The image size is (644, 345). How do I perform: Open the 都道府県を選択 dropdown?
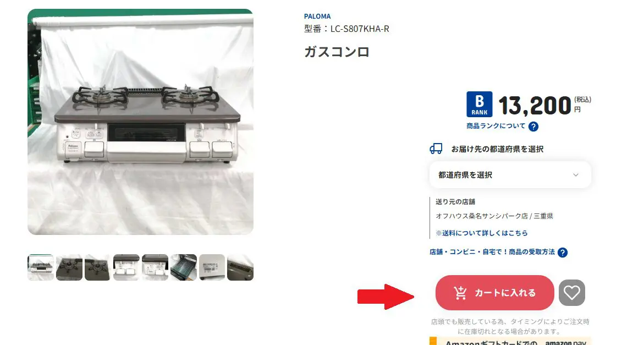[x=510, y=175]
